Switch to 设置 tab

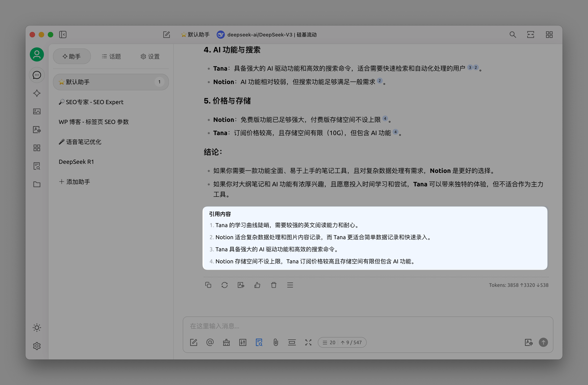[150, 57]
